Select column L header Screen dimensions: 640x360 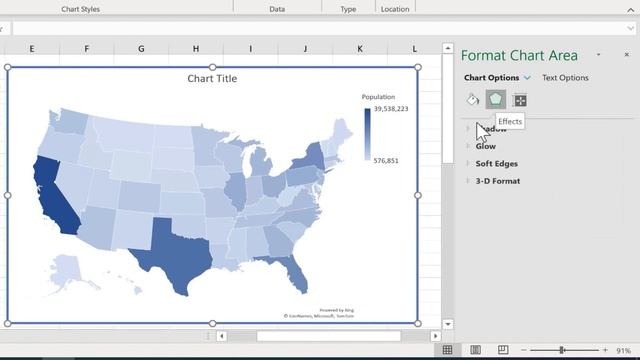pos(414,49)
